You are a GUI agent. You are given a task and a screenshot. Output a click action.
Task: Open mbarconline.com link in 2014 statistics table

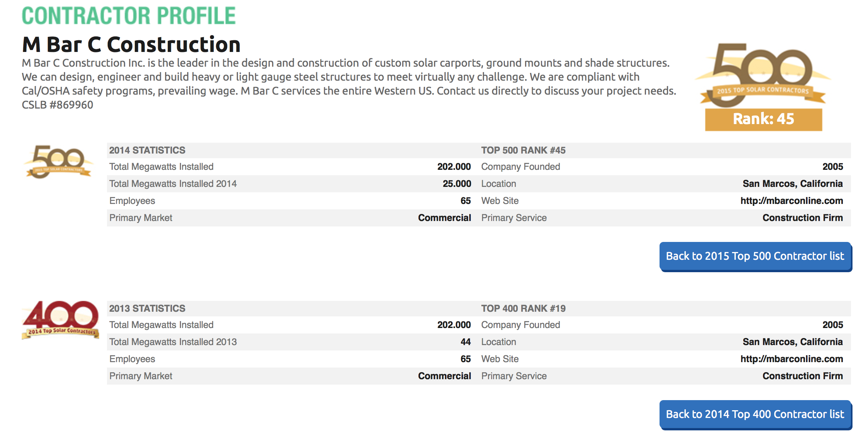(x=791, y=201)
